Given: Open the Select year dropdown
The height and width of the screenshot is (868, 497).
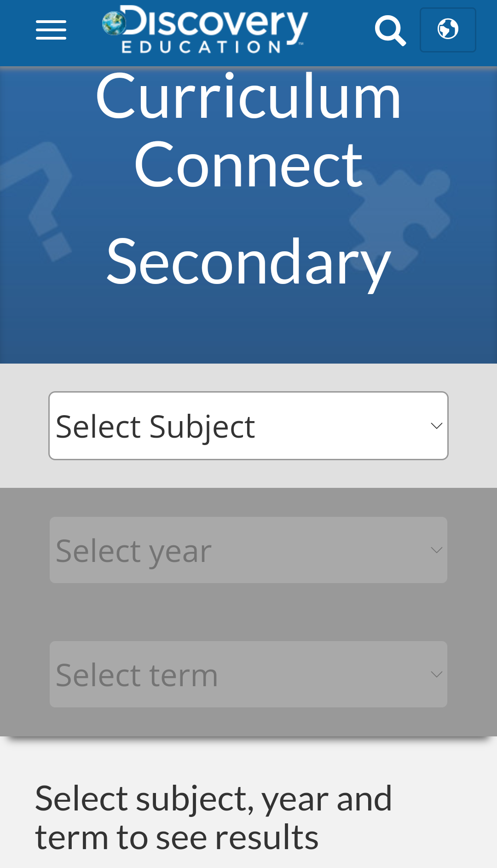Looking at the screenshot, I should [248, 550].
